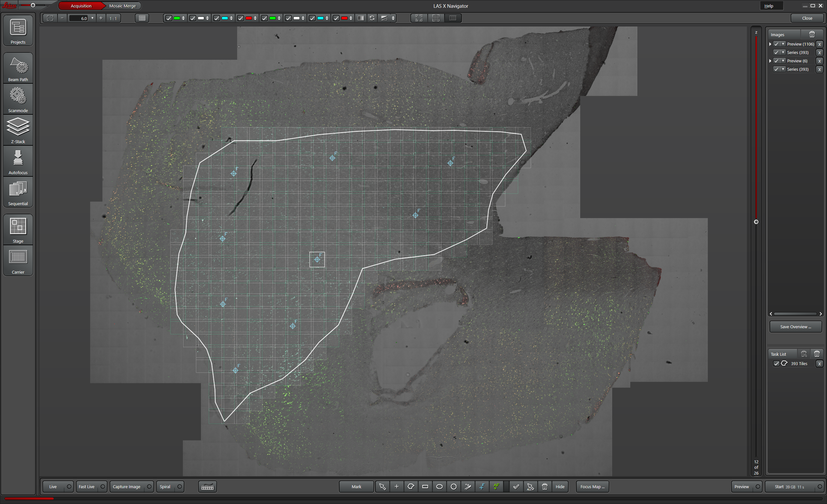The width and height of the screenshot is (827, 504).
Task: Click the Select All regions arrow icon
Action: coord(530,487)
